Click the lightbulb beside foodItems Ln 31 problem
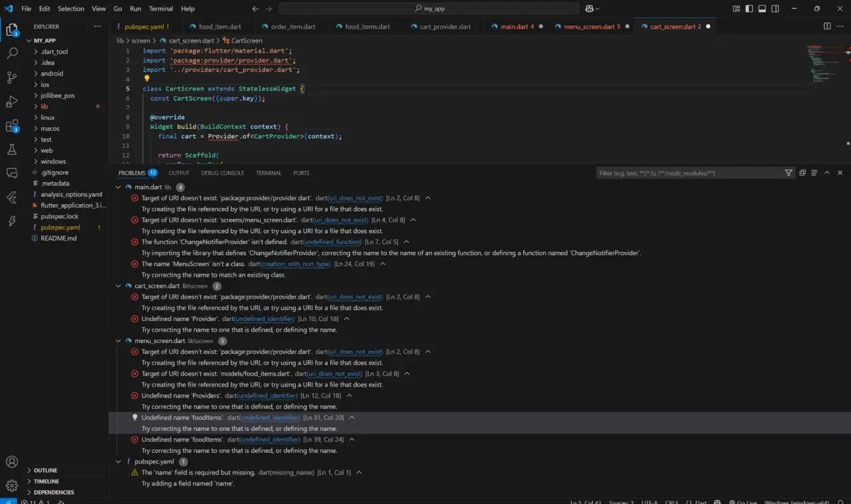The image size is (851, 504). 135,418
